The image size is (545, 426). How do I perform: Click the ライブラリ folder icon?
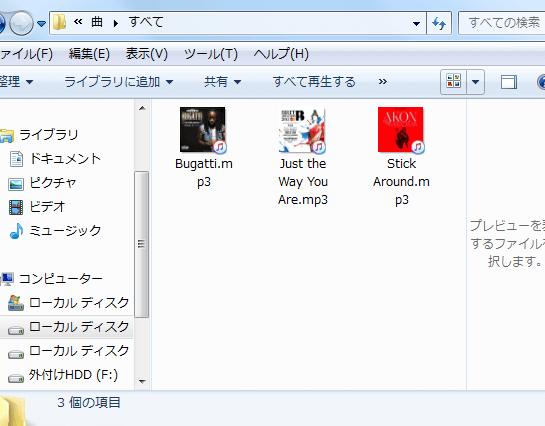[7, 136]
